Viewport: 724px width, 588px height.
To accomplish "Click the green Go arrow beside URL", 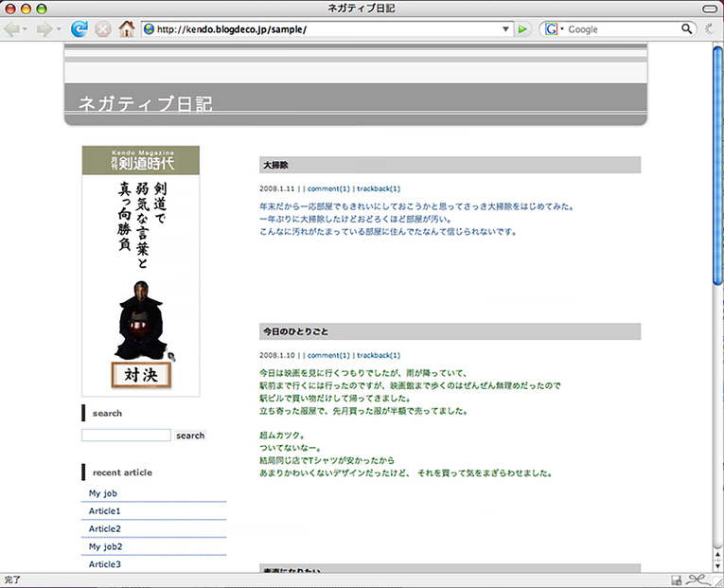I will 523,29.
